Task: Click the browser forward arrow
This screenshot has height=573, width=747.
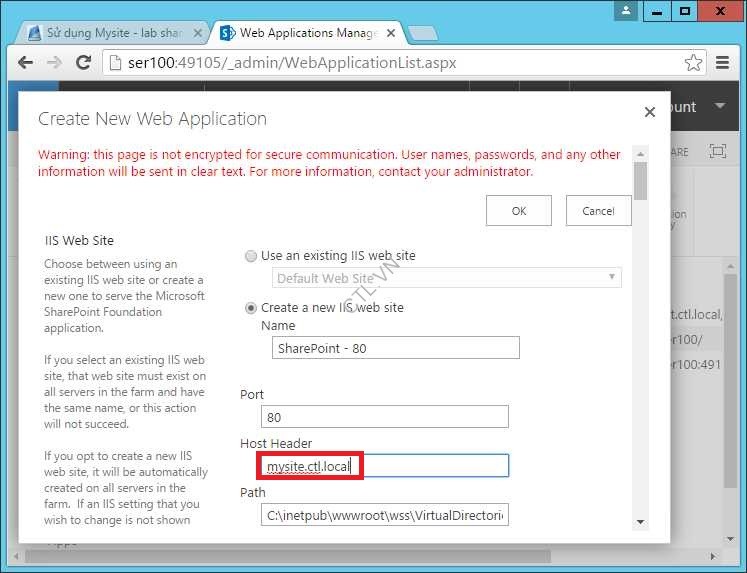Action: [x=54, y=62]
